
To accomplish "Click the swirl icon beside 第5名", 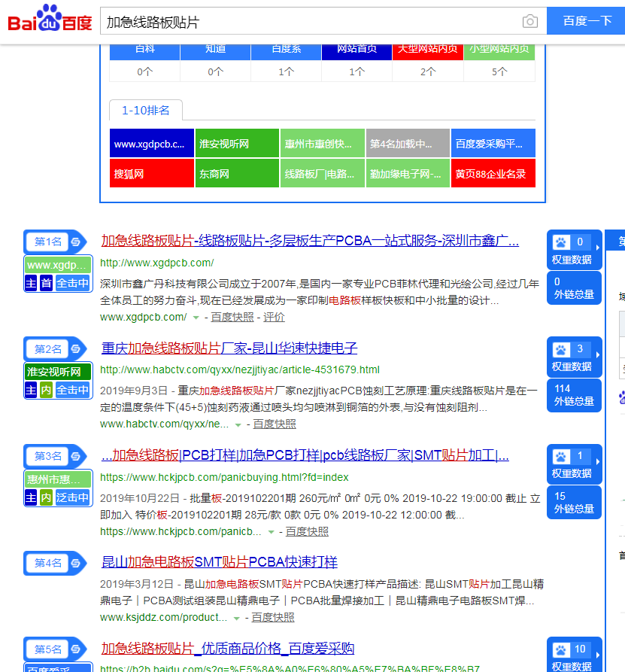I will (x=76, y=649).
